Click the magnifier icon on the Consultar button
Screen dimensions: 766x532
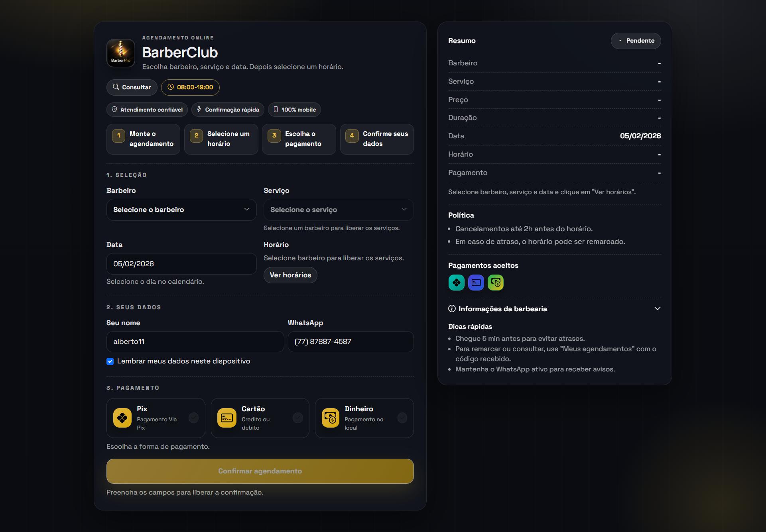pyautogui.click(x=116, y=87)
